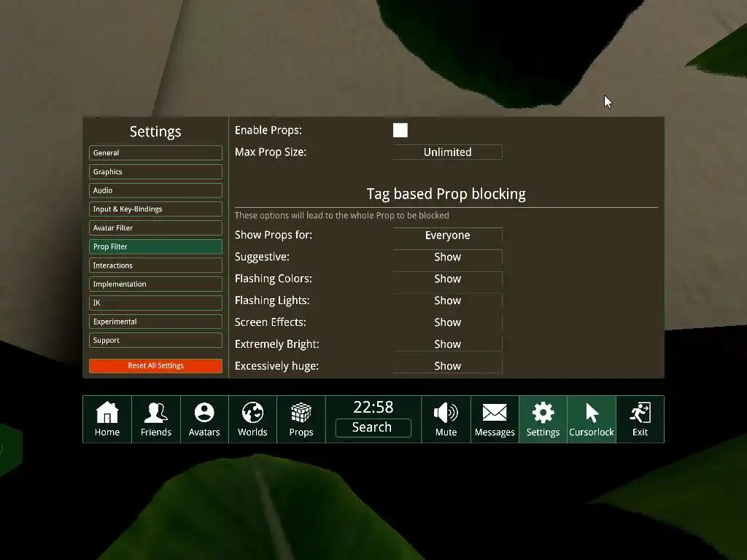
Task: Change Flashing Lights Show setting
Action: click(447, 300)
